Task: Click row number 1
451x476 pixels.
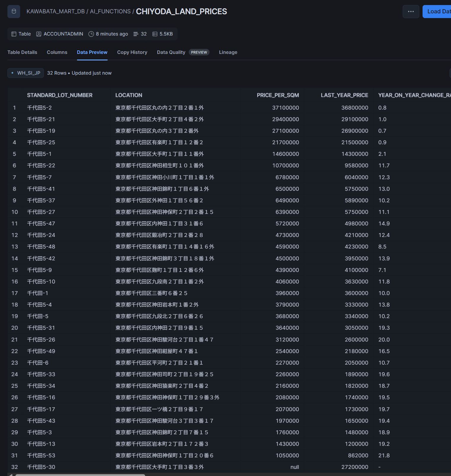Action: [14, 108]
